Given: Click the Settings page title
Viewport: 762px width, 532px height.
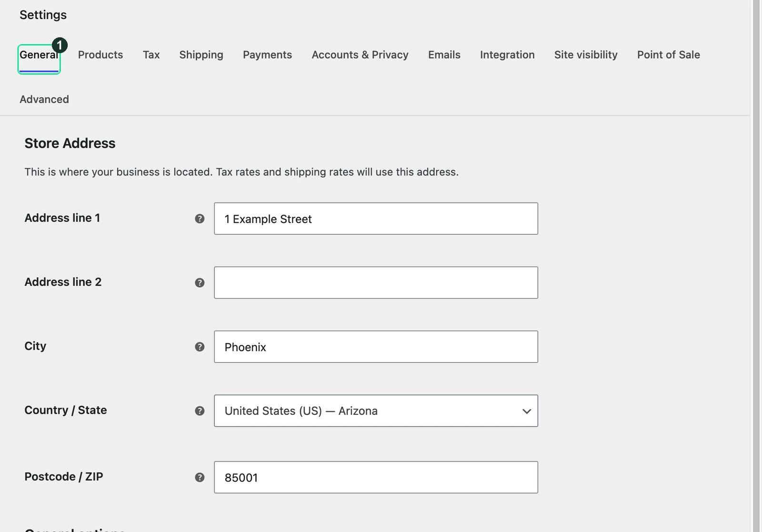Looking at the screenshot, I should [43, 15].
